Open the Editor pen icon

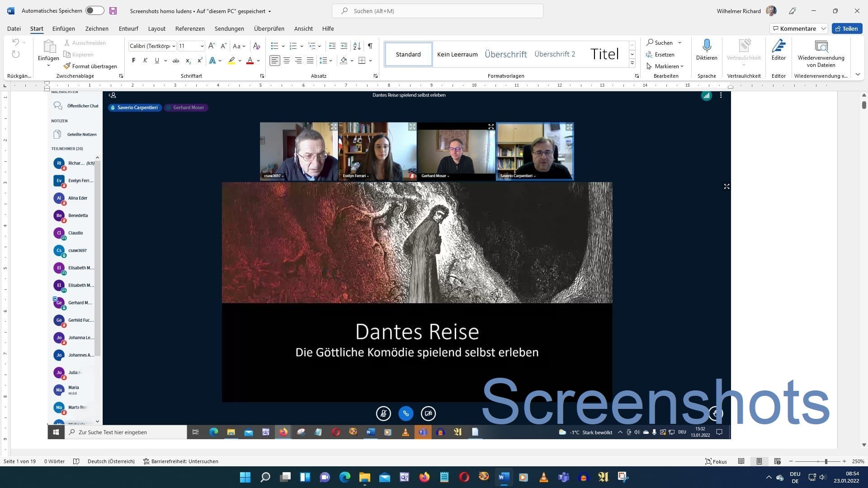[778, 46]
